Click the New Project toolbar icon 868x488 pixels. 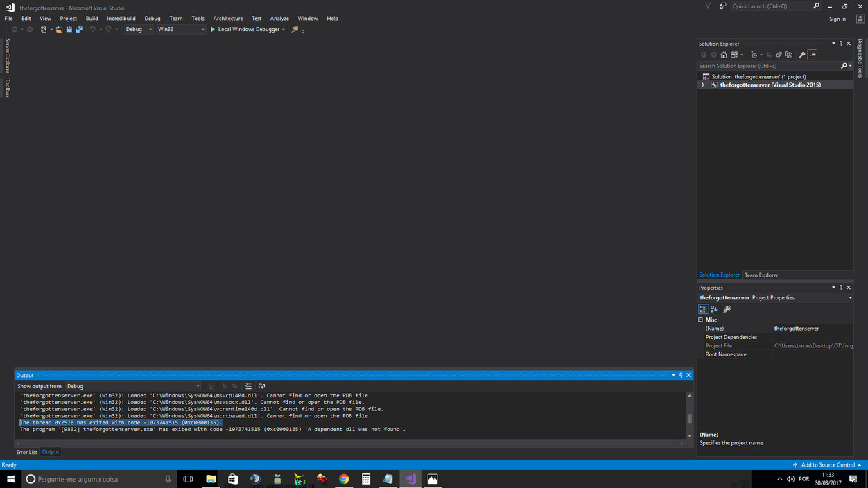coord(44,29)
